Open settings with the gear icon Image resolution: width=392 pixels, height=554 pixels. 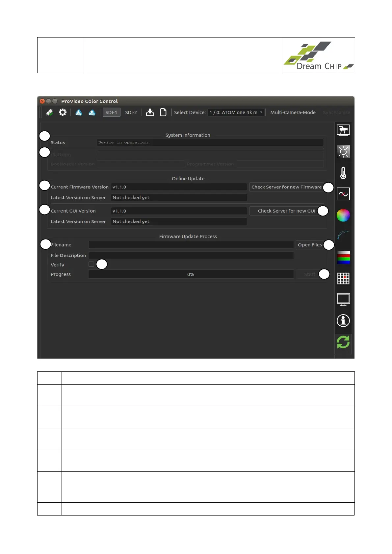(x=63, y=113)
